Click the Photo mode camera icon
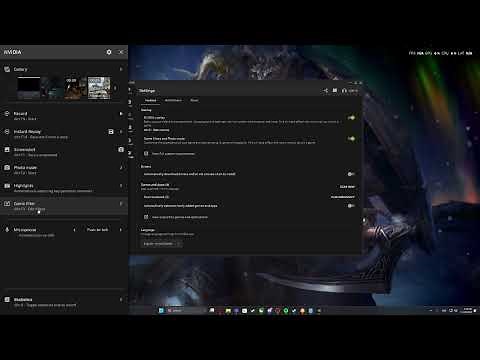This screenshot has width=480, height=360. 7,168
